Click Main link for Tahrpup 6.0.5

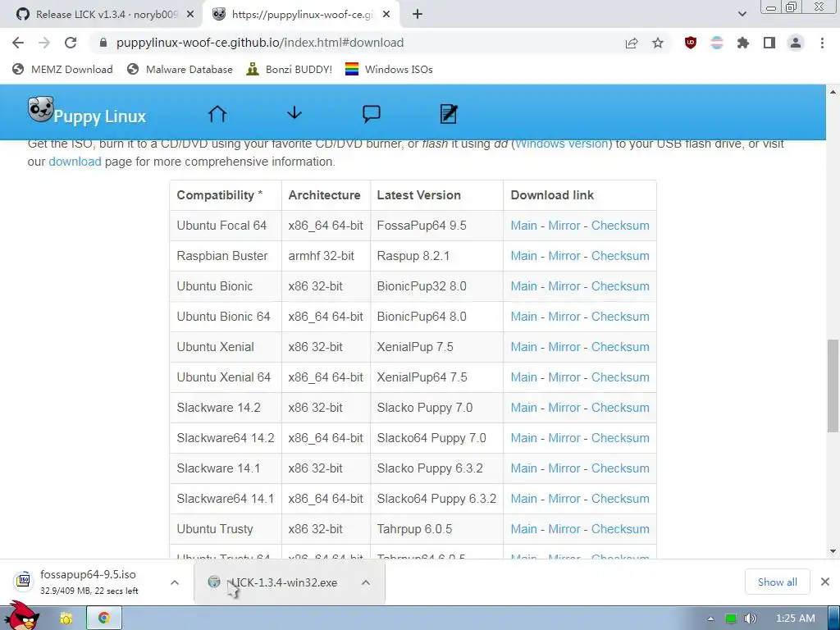(523, 529)
